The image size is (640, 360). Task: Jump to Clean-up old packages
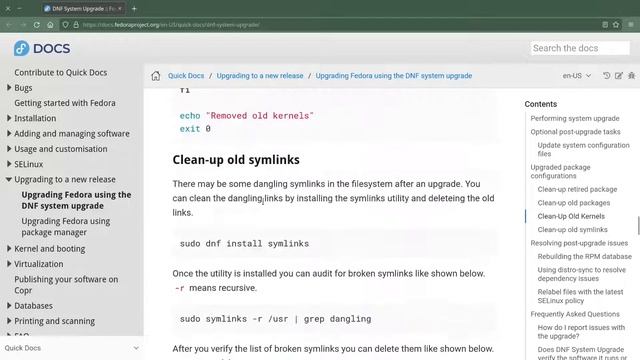573,203
